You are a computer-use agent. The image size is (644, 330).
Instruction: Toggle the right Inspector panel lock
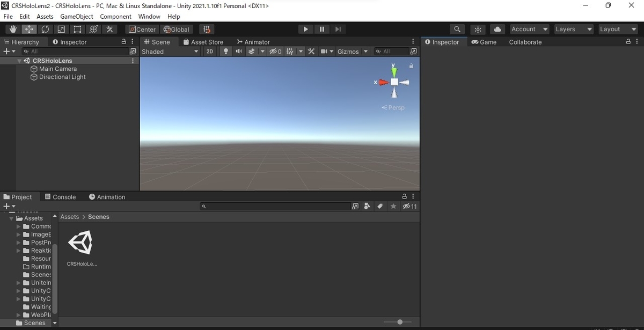629,42
